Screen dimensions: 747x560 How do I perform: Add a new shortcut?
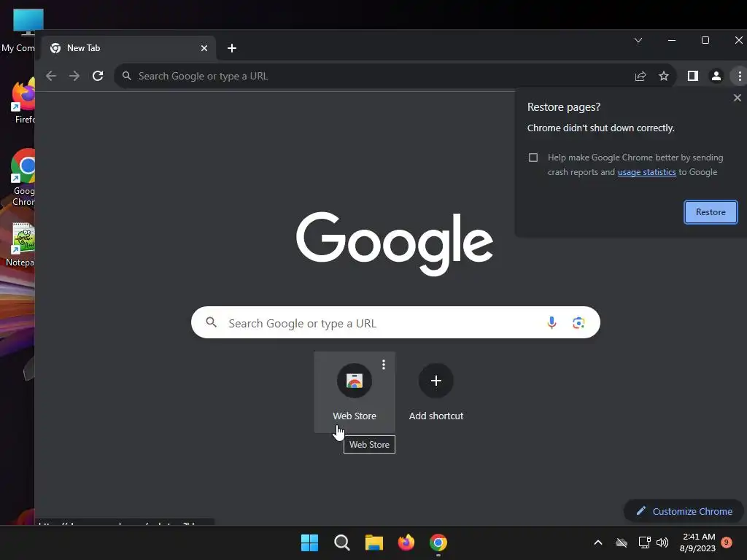[x=436, y=392]
